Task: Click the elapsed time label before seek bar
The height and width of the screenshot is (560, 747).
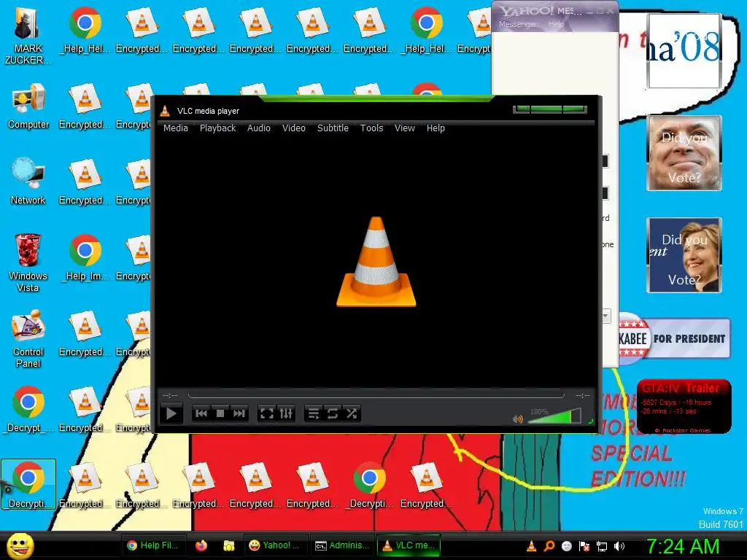Action: (x=171, y=395)
